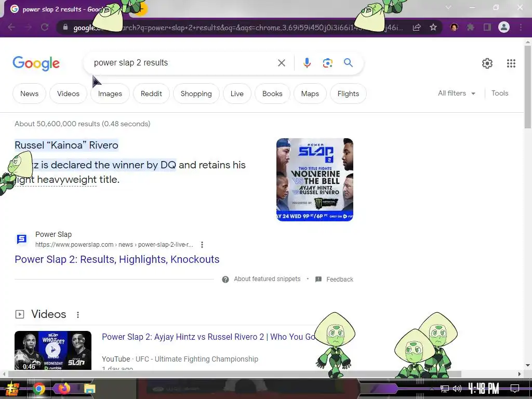
Task: Share this page from address bar
Action: [x=417, y=27]
